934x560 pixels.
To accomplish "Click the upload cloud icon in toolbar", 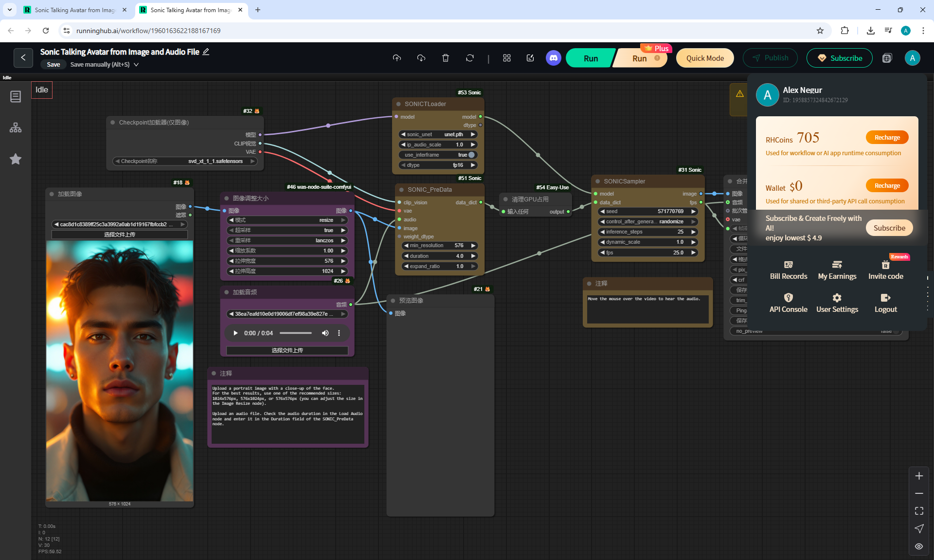I will pos(397,58).
